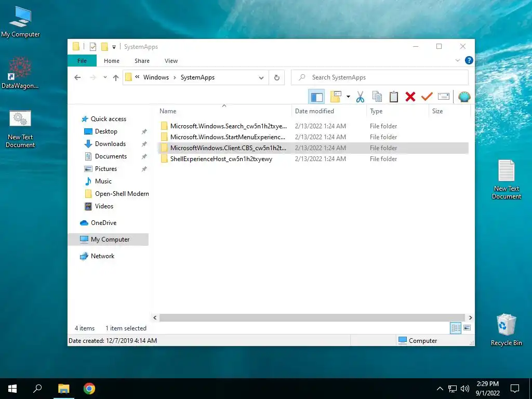Click the SystemApps breadcrumb in address bar

(197, 77)
